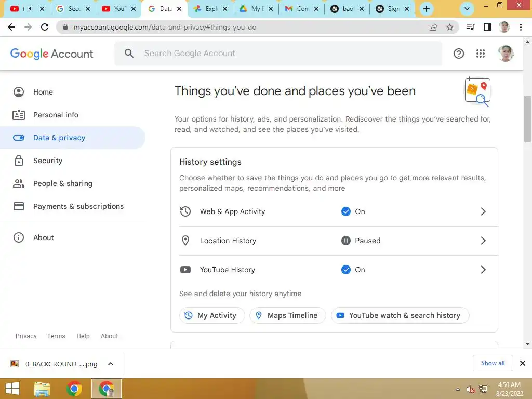Open the tab search dropdown arrow
This screenshot has width=532, height=399.
(467, 9)
